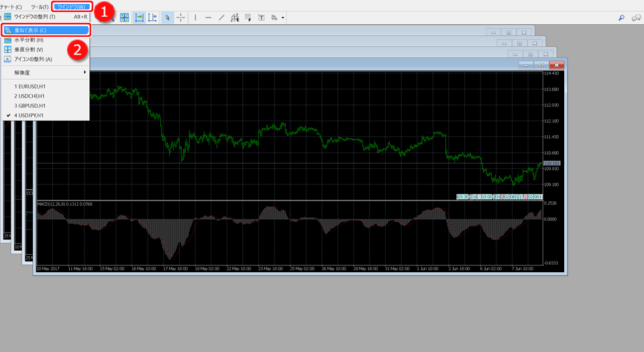Toggle chart auto-scroll button

(x=139, y=17)
